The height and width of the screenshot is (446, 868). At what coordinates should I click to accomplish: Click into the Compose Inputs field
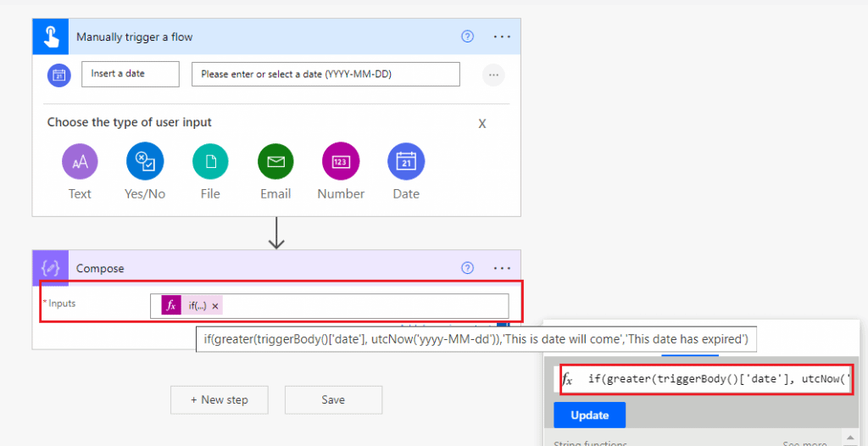coord(330,306)
